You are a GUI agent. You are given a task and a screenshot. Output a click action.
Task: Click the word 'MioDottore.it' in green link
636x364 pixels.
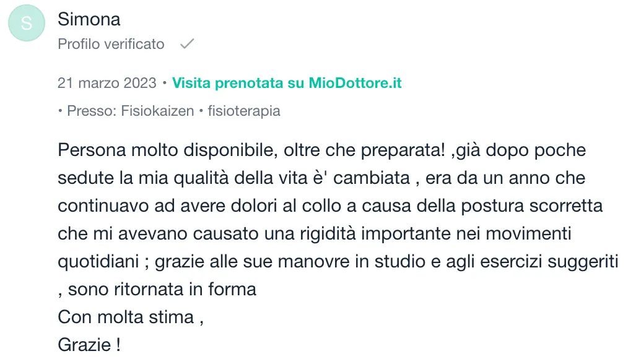click(355, 83)
